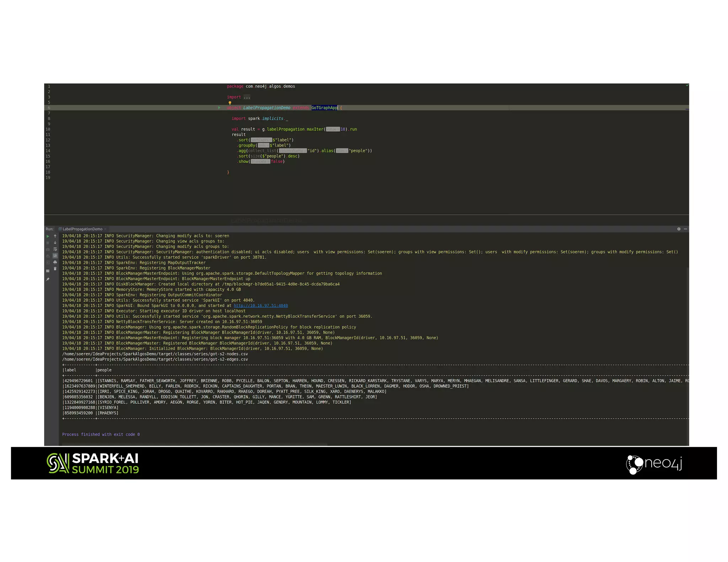This screenshot has width=728, height=562.
Task: Clear console with the trash icon
Action: click(55, 269)
